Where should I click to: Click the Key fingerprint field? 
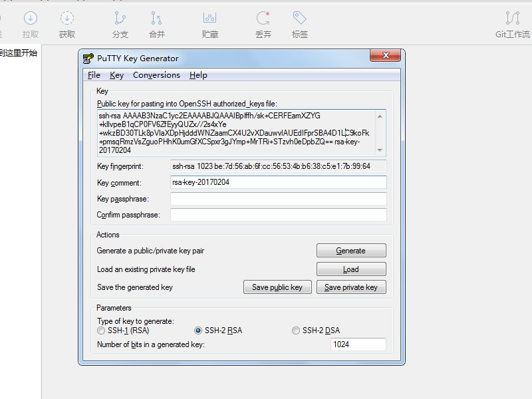pos(278,166)
